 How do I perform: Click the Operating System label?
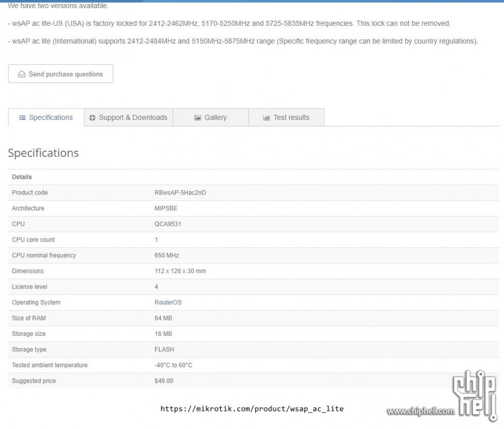[x=36, y=302]
